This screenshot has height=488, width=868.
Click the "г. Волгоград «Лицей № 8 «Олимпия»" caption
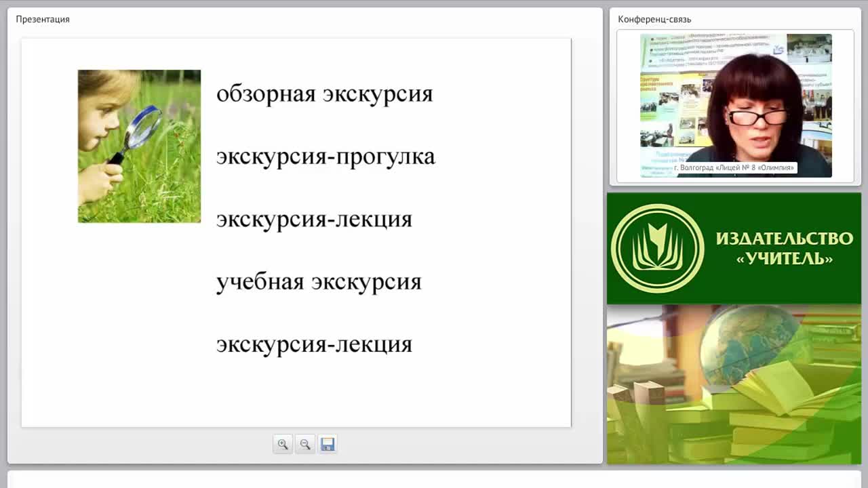tap(734, 167)
